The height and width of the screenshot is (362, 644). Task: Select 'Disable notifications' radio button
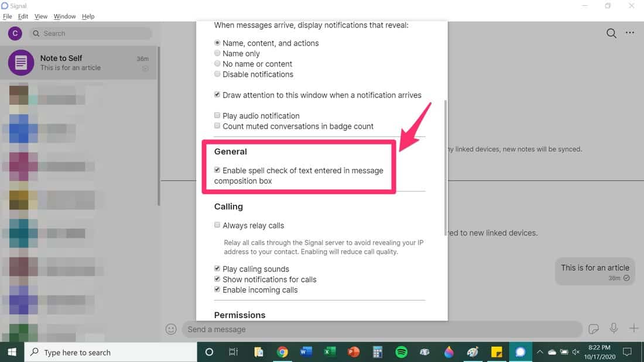pos(217,74)
